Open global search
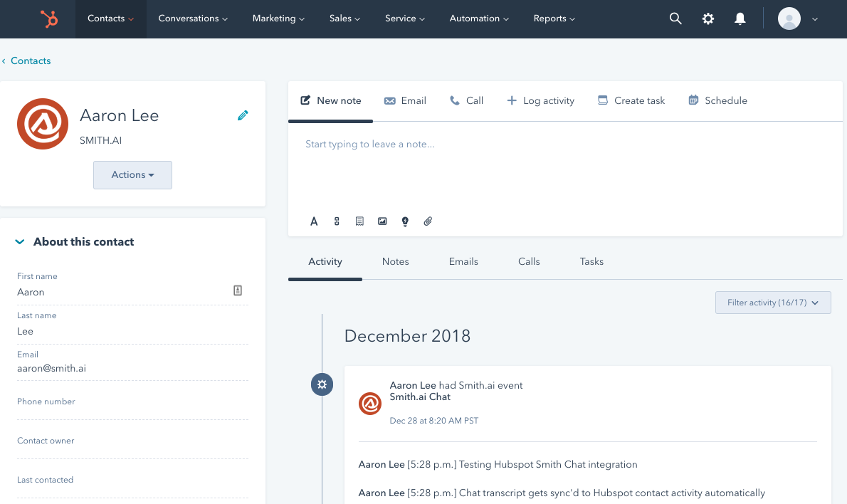The image size is (847, 504). 675,19
